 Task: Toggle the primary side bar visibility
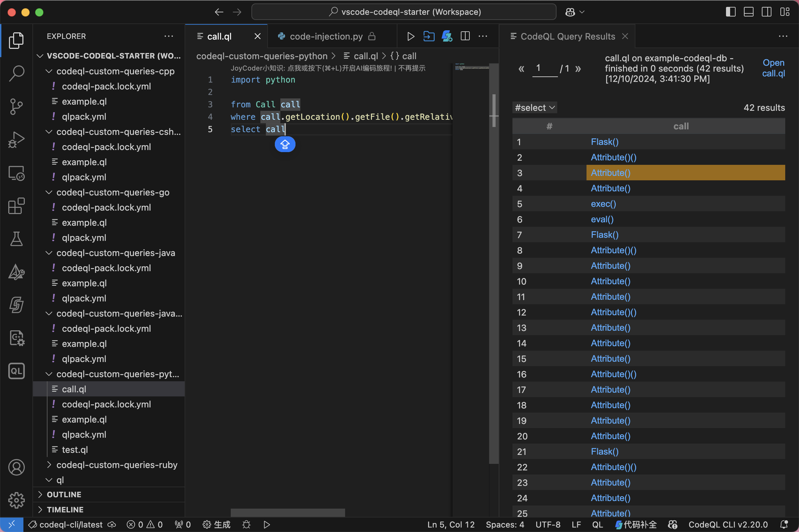click(x=730, y=12)
